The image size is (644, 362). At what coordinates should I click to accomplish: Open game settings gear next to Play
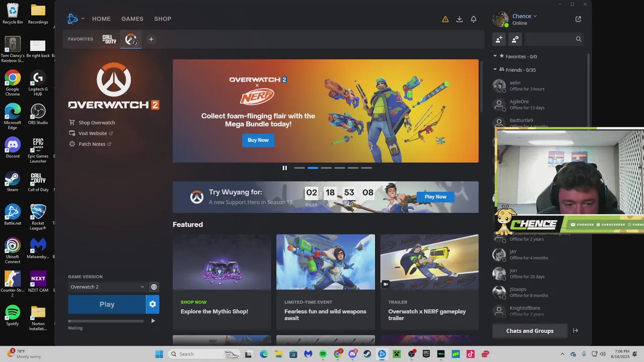(152, 304)
